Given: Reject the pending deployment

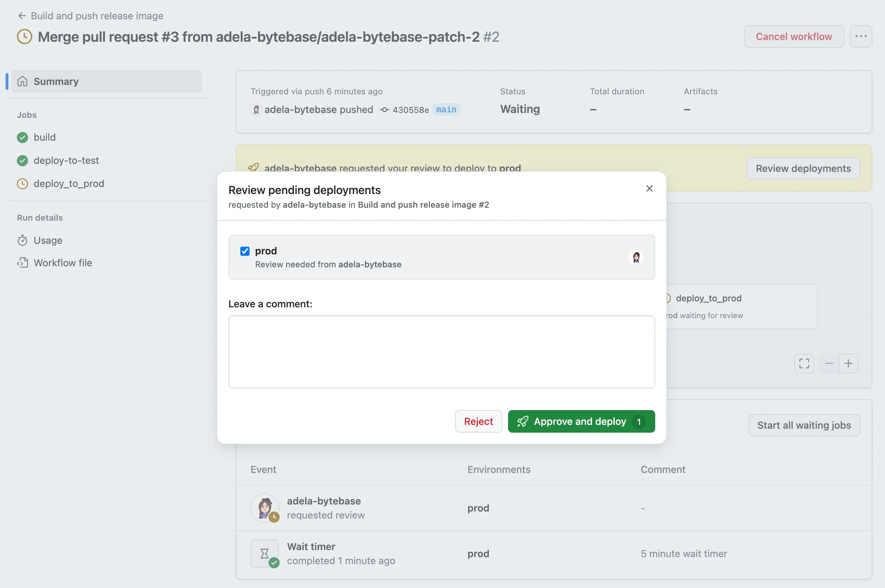Looking at the screenshot, I should (x=478, y=421).
